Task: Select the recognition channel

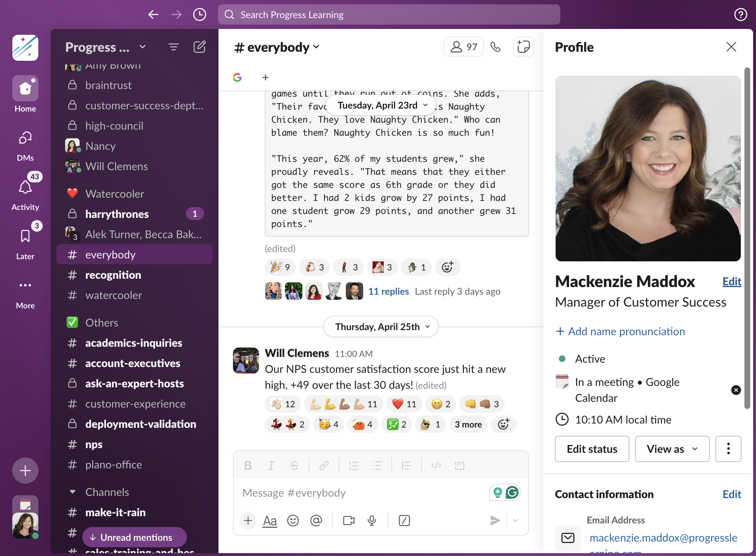Action: [x=135, y=275]
